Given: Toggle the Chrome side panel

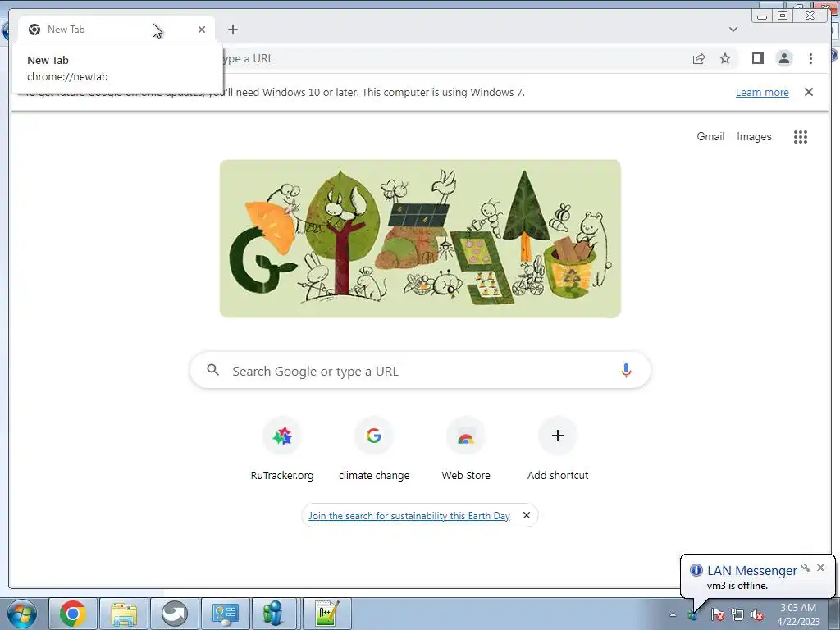Looking at the screenshot, I should click(757, 58).
